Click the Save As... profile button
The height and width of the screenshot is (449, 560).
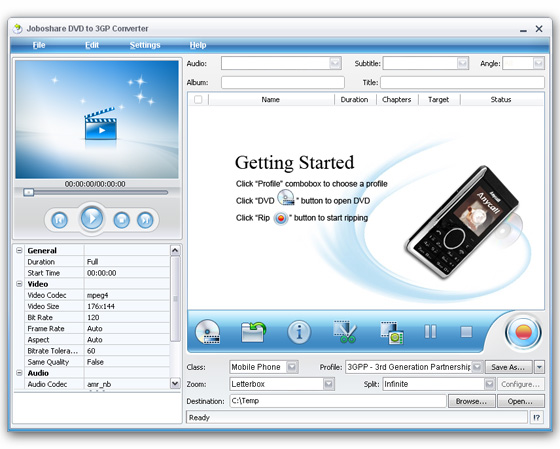coord(508,367)
